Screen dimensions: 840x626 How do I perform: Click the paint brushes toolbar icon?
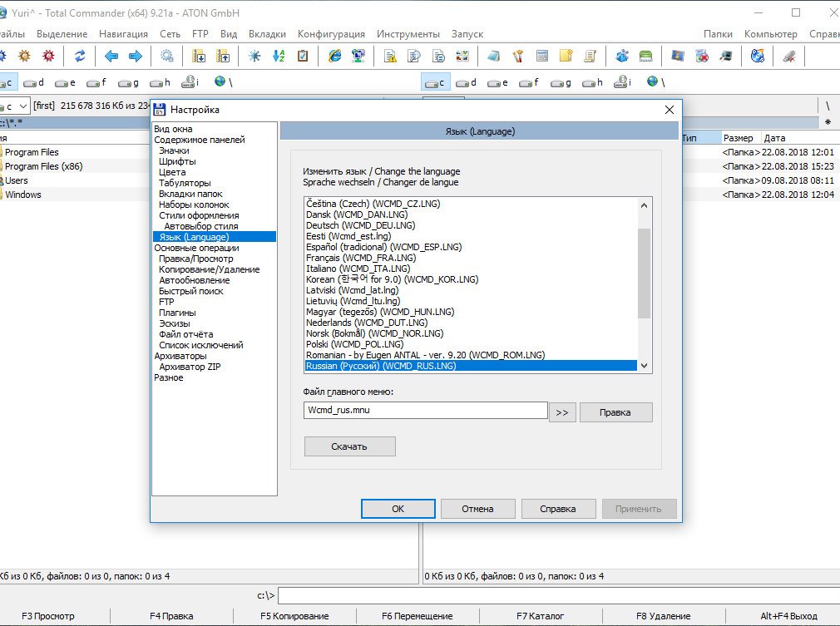[x=517, y=56]
